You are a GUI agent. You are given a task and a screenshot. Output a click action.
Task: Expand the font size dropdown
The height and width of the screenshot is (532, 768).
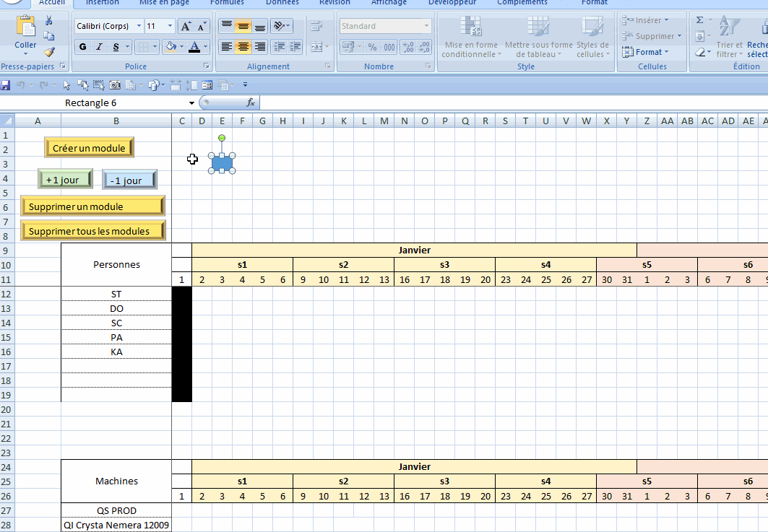171,27
